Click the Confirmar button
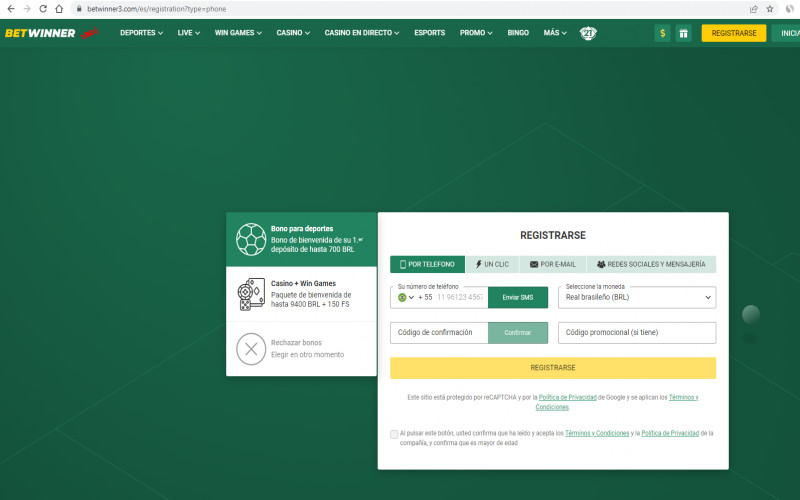This screenshot has width=800, height=500. 518,333
